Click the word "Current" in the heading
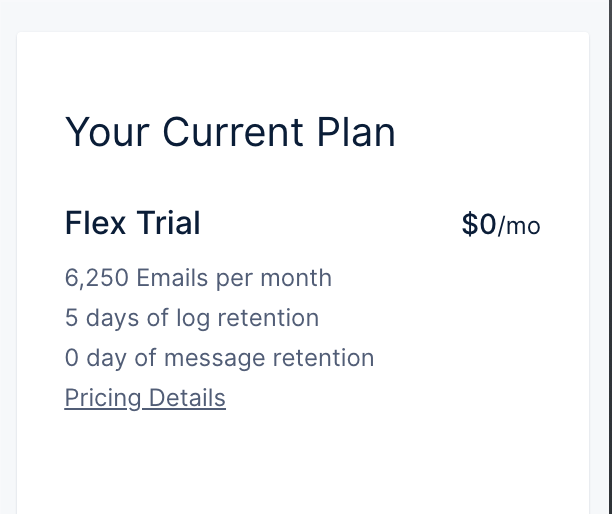 (x=233, y=132)
